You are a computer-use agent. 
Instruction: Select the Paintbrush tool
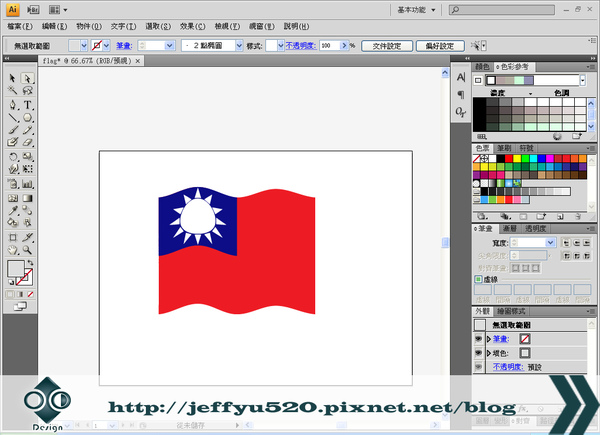pyautogui.click(x=12, y=130)
